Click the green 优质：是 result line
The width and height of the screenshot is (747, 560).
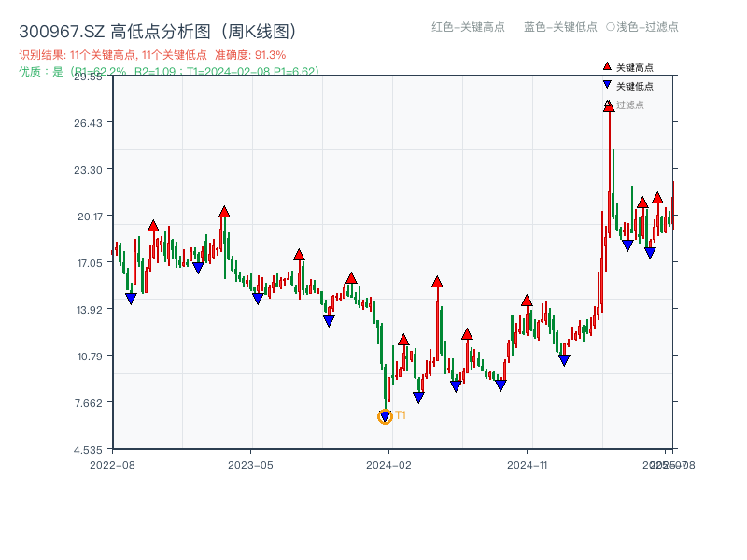click(x=169, y=72)
